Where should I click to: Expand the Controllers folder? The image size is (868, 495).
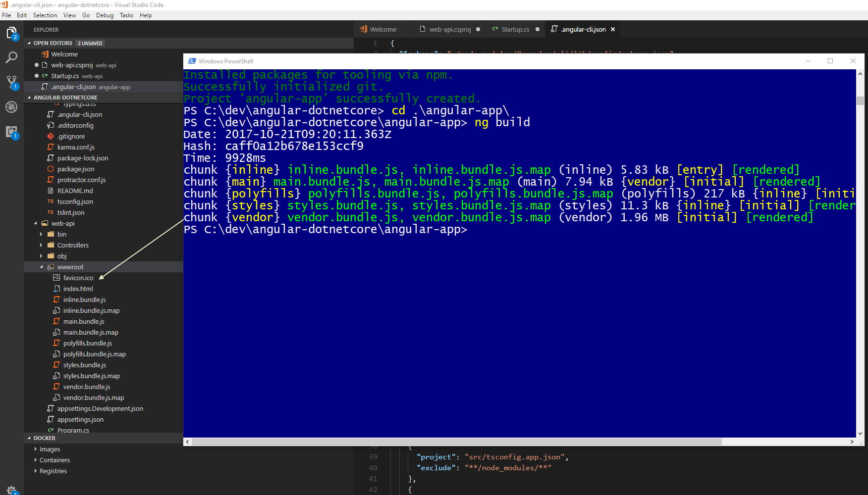tap(41, 245)
